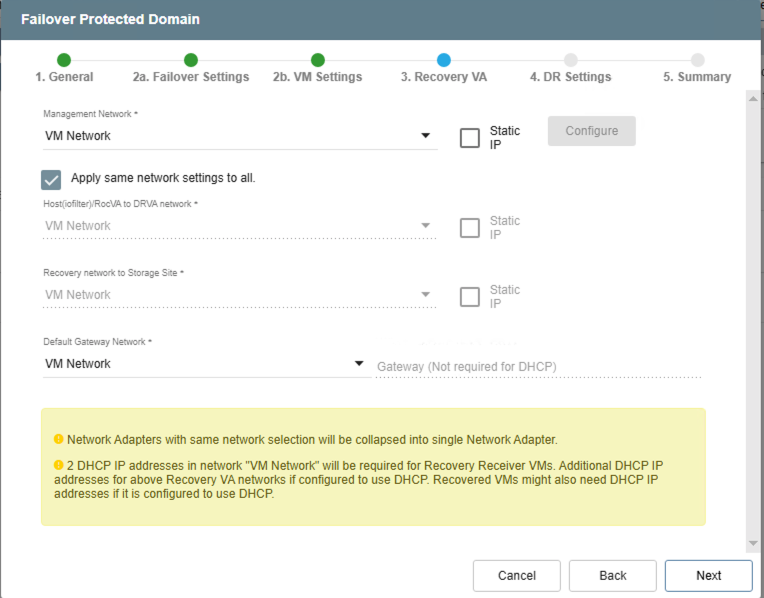Viewport: 764px width, 598px height.
Task: Click the General step green circle
Action: tap(64, 60)
